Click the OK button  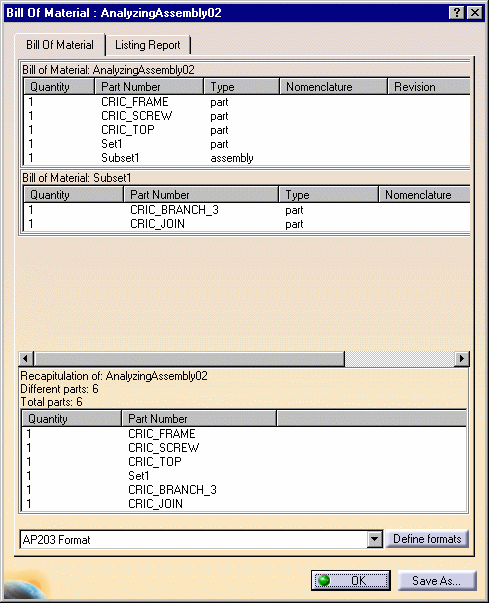pos(351,580)
